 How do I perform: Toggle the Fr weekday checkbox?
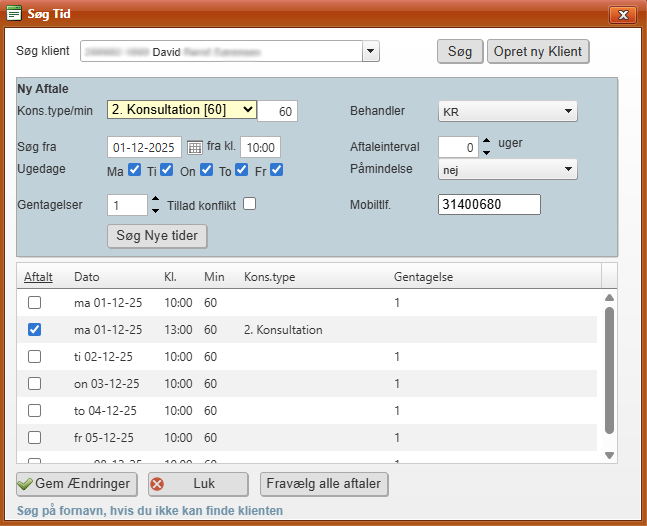tap(277, 170)
